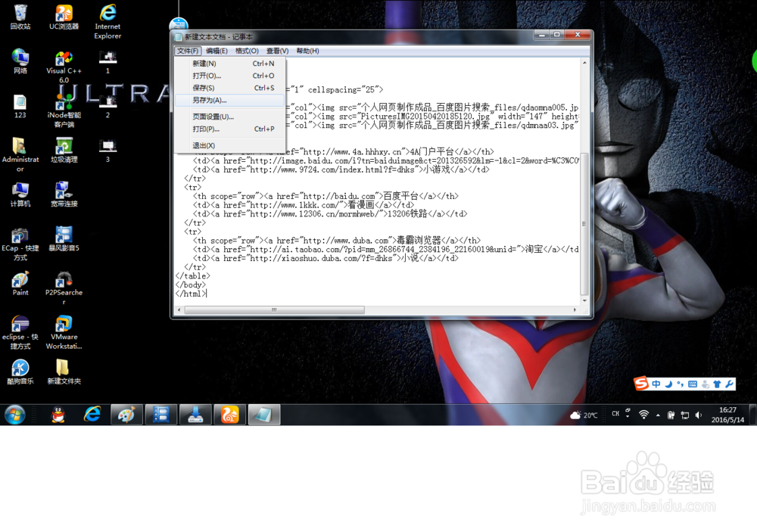Launch 垃圾清理 desktop shortcut

click(64, 150)
